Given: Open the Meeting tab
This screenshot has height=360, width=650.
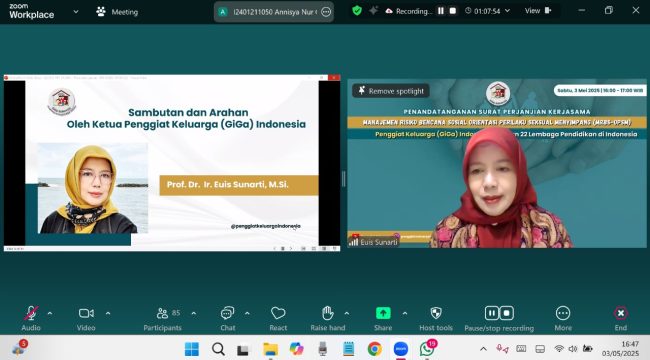Looking at the screenshot, I should pos(117,12).
